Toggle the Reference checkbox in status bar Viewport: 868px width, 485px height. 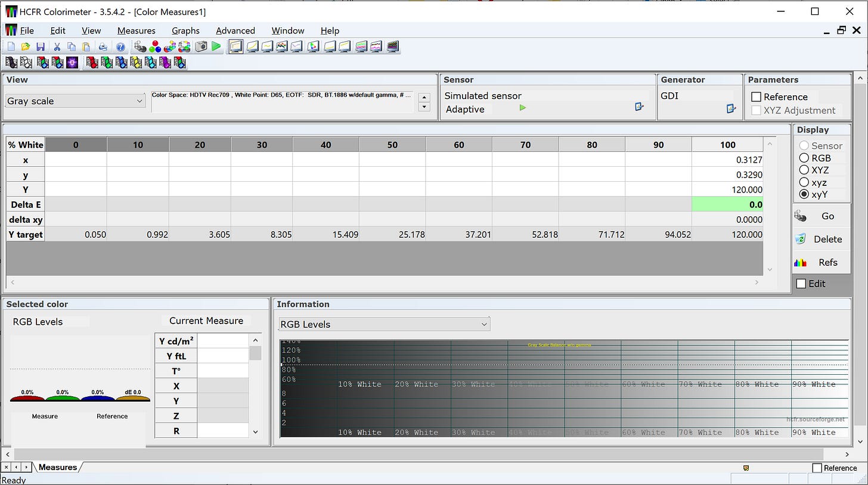[x=817, y=468]
